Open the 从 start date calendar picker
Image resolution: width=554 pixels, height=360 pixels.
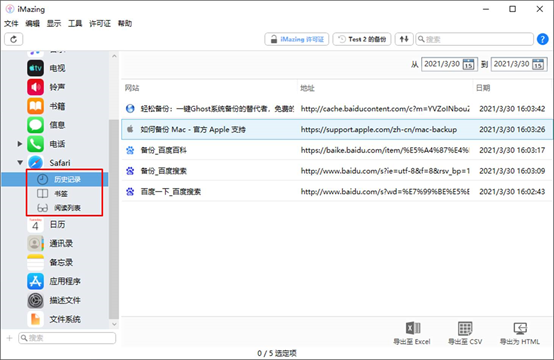[468, 64]
